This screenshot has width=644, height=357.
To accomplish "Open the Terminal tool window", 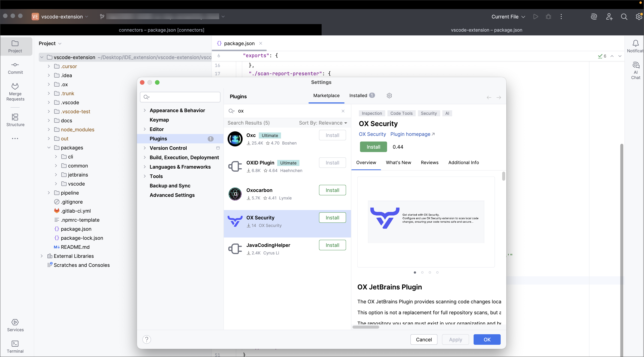I will pyautogui.click(x=15, y=346).
